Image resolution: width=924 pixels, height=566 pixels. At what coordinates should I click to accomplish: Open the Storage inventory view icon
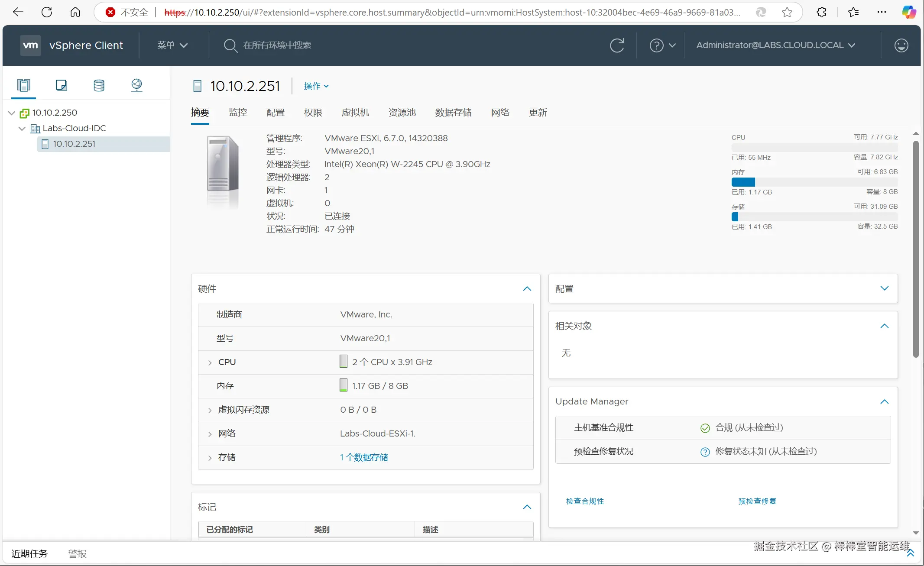click(99, 85)
